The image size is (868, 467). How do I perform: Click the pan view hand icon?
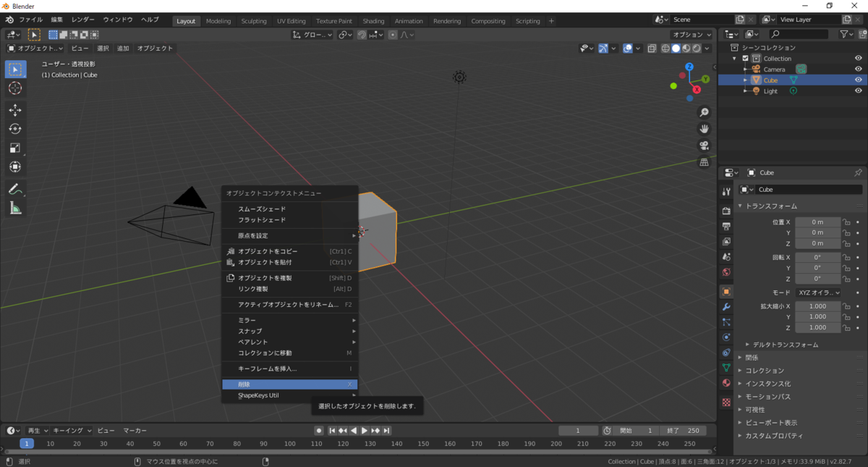click(704, 129)
